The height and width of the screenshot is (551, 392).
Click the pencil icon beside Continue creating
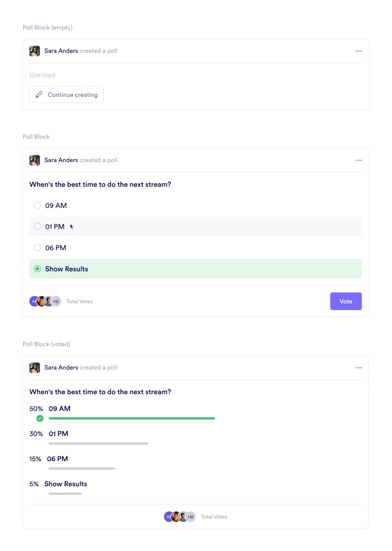[39, 94]
